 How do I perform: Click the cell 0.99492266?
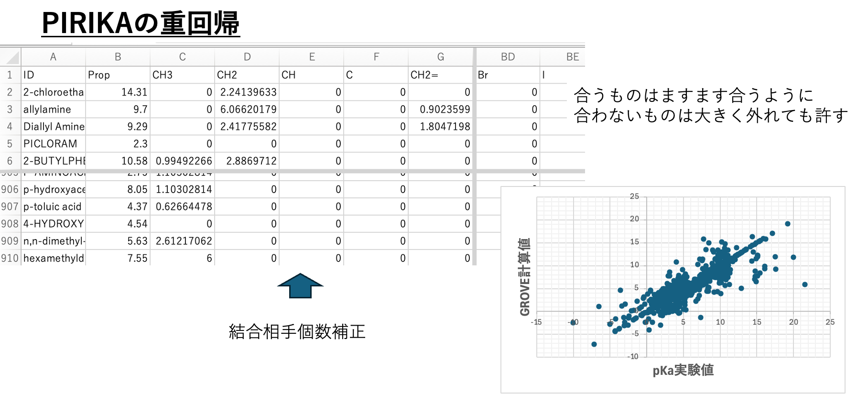point(182,161)
